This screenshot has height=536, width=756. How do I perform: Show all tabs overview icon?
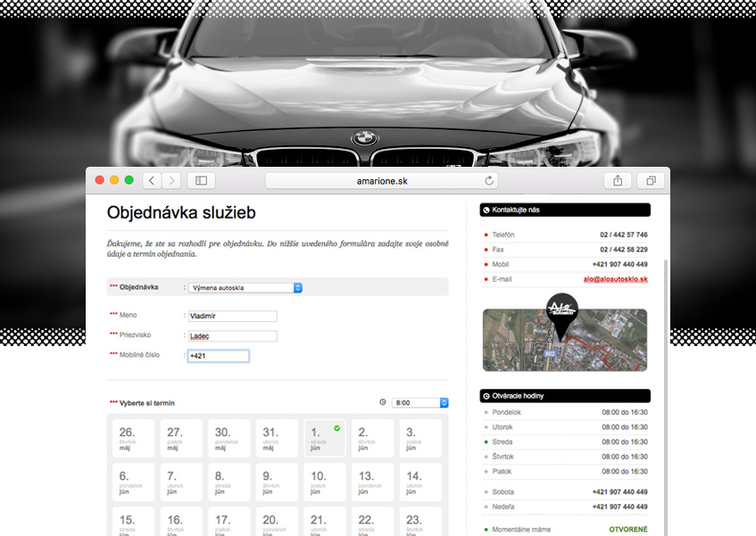coord(651,180)
